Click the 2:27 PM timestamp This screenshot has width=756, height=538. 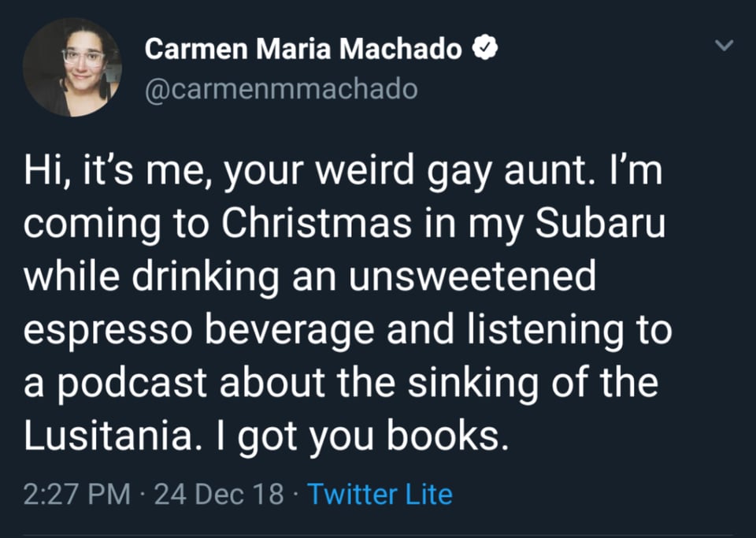point(77,495)
